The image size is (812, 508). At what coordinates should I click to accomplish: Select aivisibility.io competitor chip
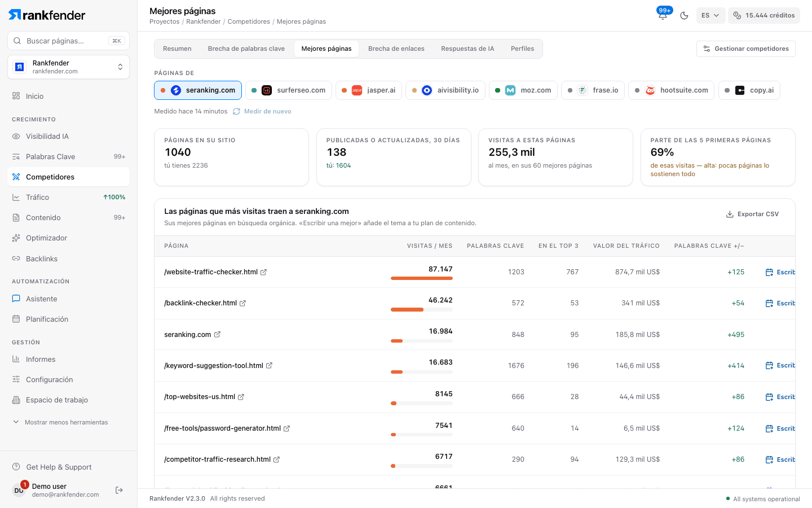(445, 90)
